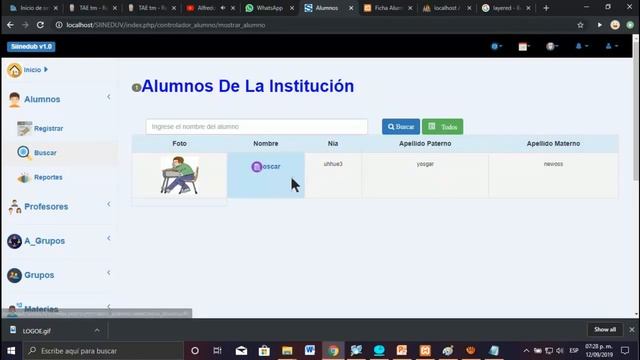This screenshot has height=360, width=640.
Task: Expand the A_Grupos menu chevron
Action: click(x=109, y=238)
